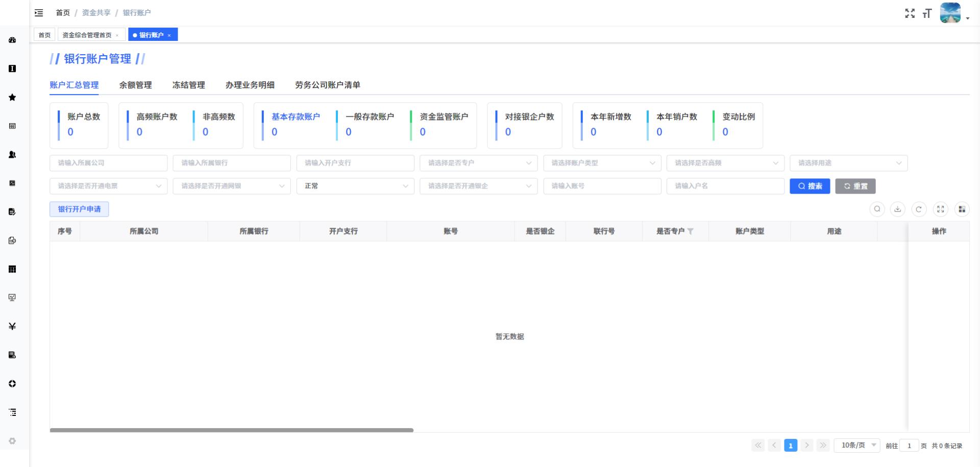Click the table refresh icon
The height and width of the screenshot is (467, 980).
click(919, 209)
